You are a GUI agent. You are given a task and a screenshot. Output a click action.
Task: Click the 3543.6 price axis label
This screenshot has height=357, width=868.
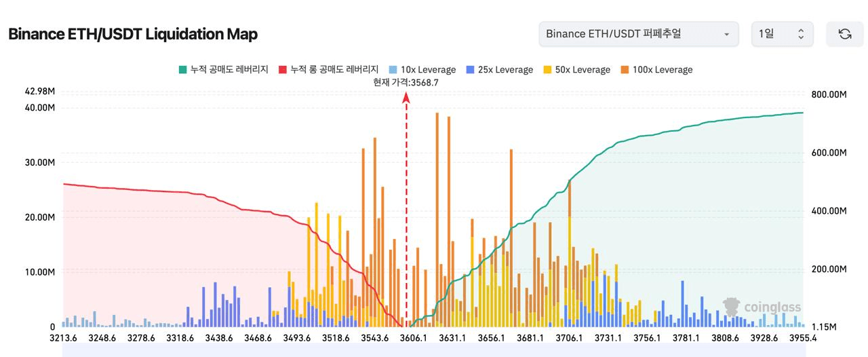pos(374,337)
